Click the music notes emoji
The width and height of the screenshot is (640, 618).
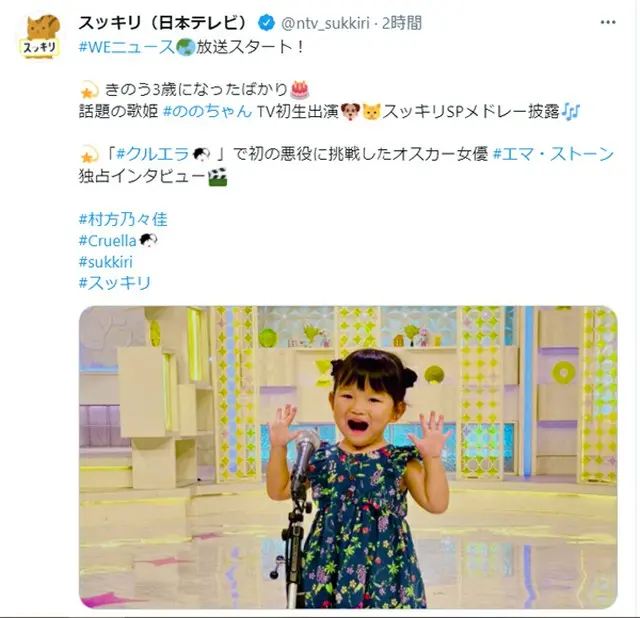point(571,111)
